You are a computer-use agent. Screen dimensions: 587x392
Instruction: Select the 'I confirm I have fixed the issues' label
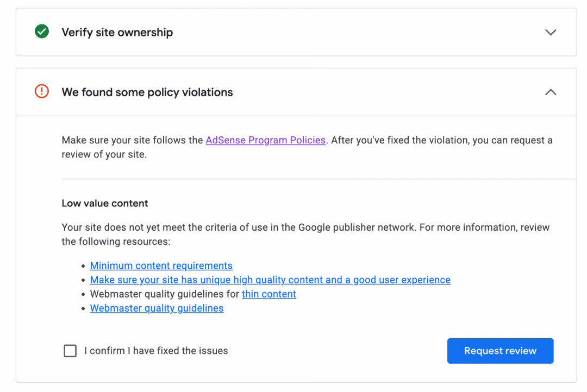click(156, 351)
